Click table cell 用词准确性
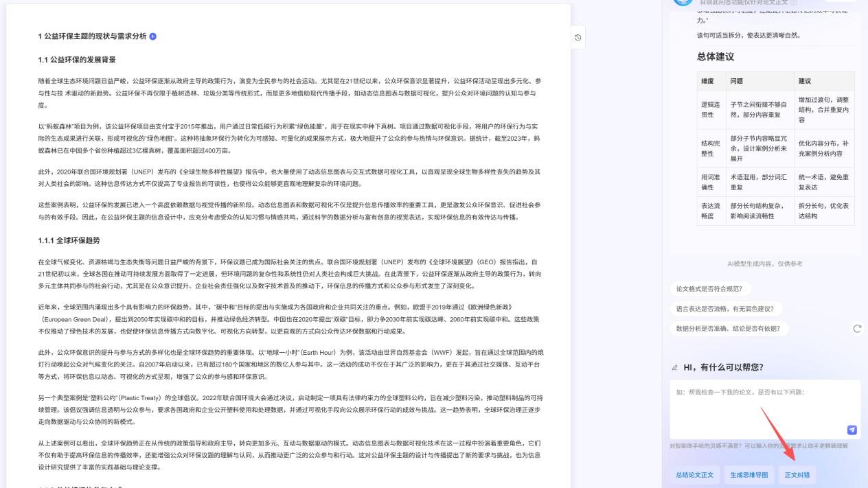The height and width of the screenshot is (488, 868). [711, 183]
